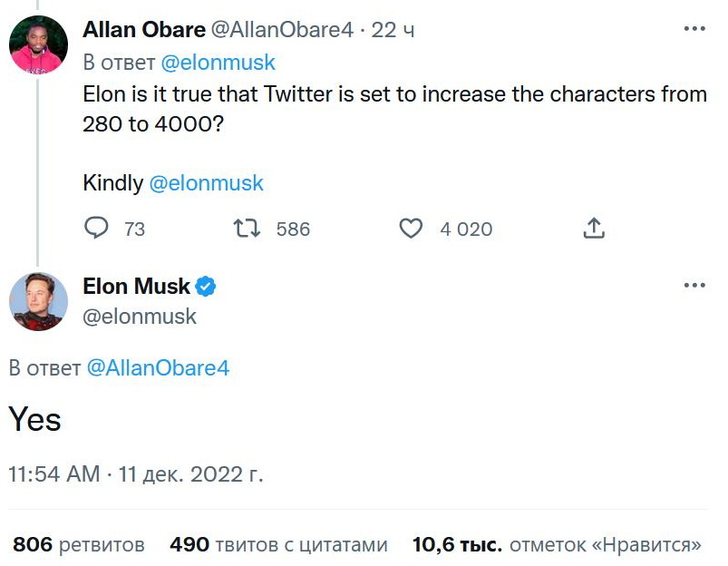This screenshot has width=728, height=566.
Task: View the 806 ретвитов list
Action: (x=79, y=545)
